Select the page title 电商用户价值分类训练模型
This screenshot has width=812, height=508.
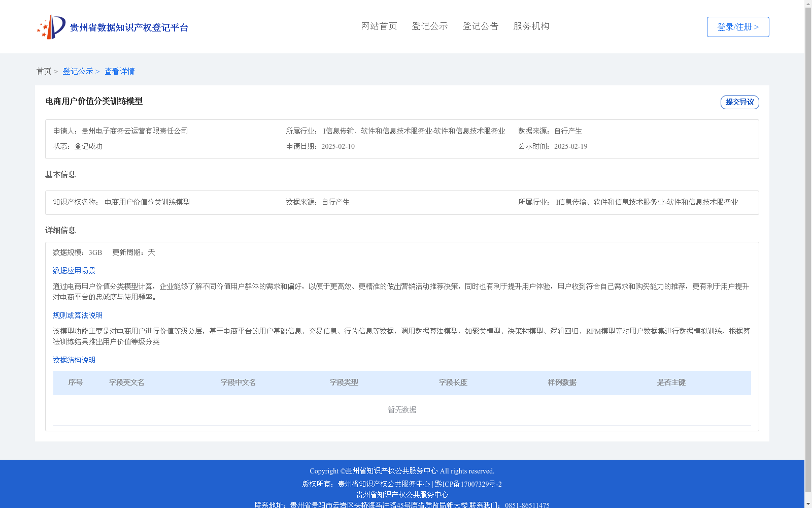(x=94, y=101)
